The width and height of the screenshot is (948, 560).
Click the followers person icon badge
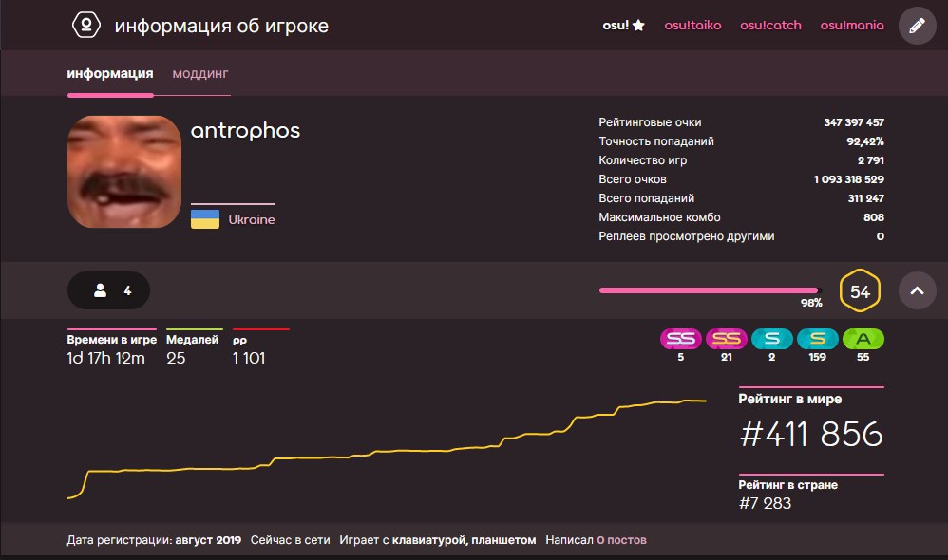(x=109, y=290)
